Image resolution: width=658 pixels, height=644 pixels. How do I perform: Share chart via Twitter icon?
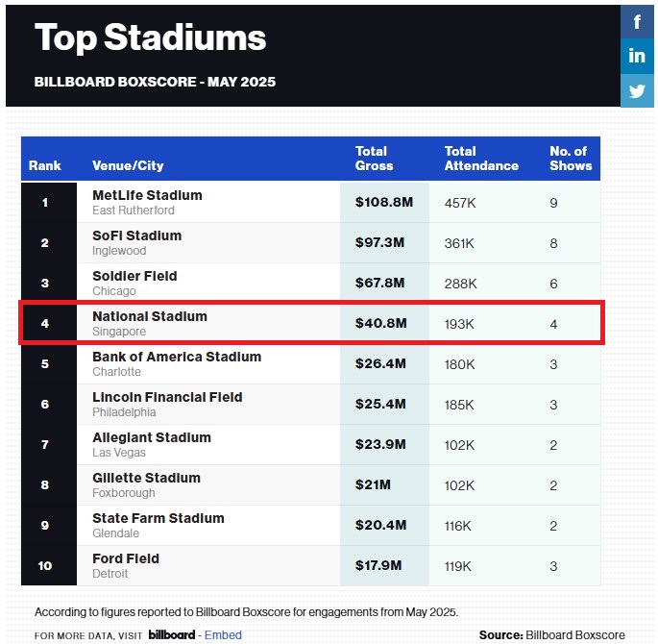click(x=637, y=91)
